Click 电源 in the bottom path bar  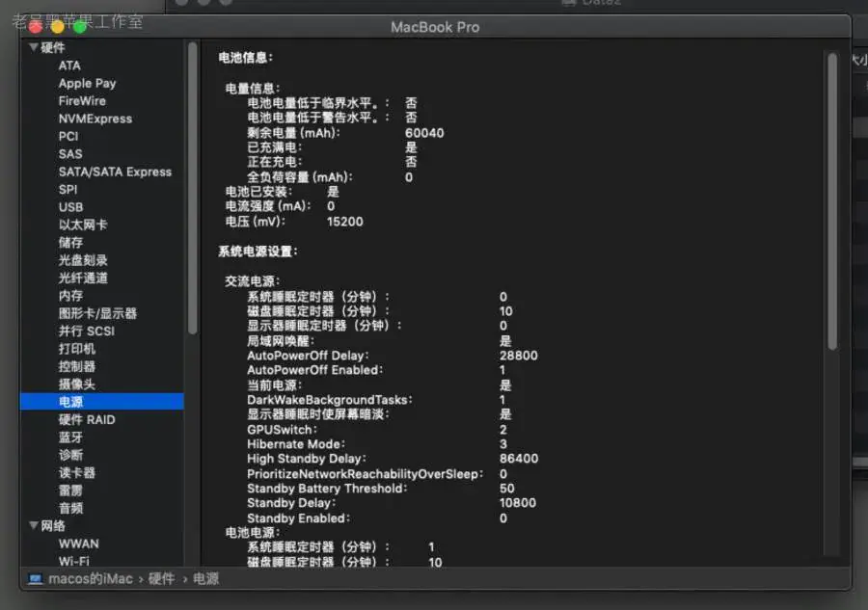coord(206,579)
